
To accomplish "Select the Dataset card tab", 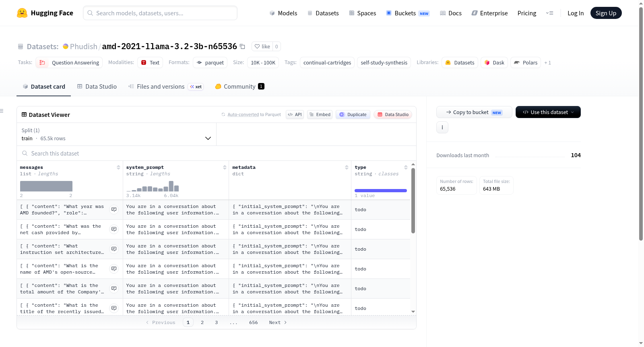I will coord(44,86).
